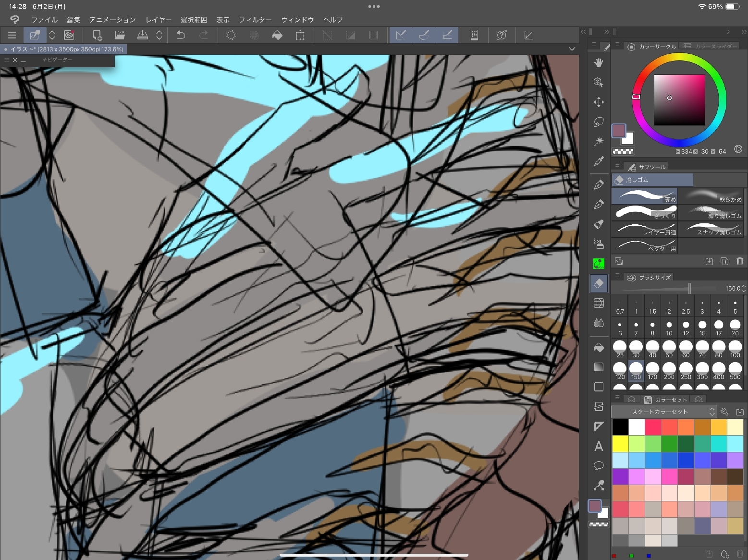
Task: Select the Move layer tool
Action: point(599,102)
